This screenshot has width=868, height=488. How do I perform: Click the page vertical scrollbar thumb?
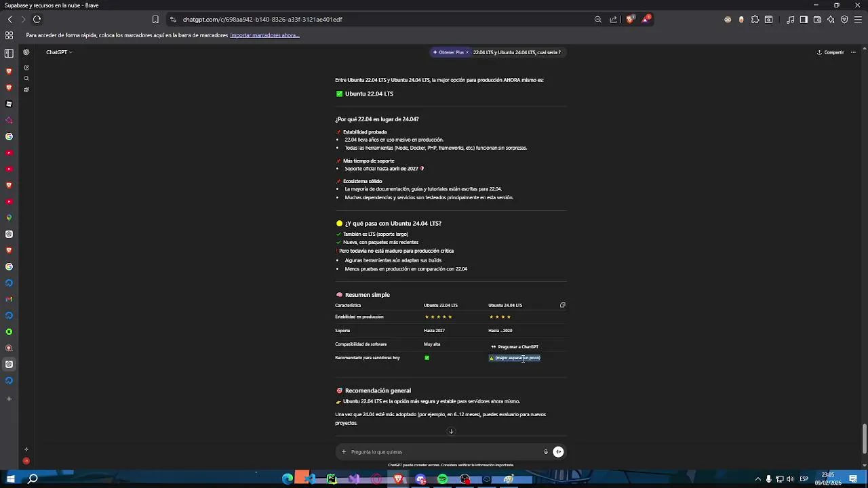point(865,439)
